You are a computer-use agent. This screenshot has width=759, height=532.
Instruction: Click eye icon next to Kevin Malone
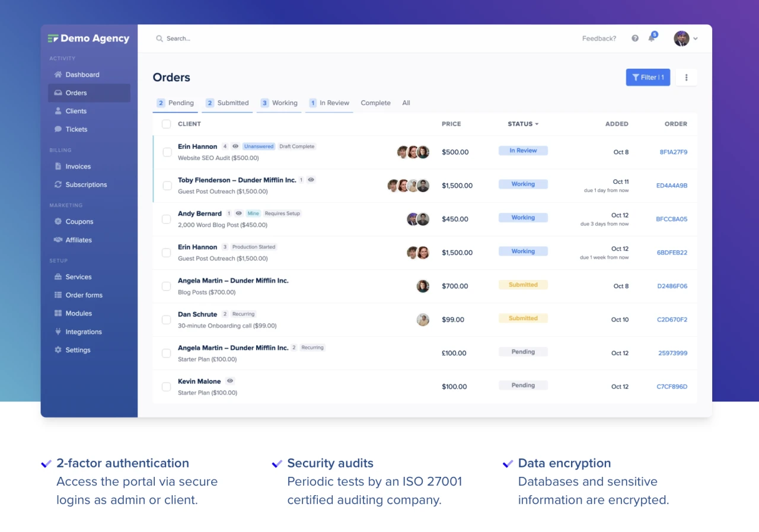pos(230,381)
